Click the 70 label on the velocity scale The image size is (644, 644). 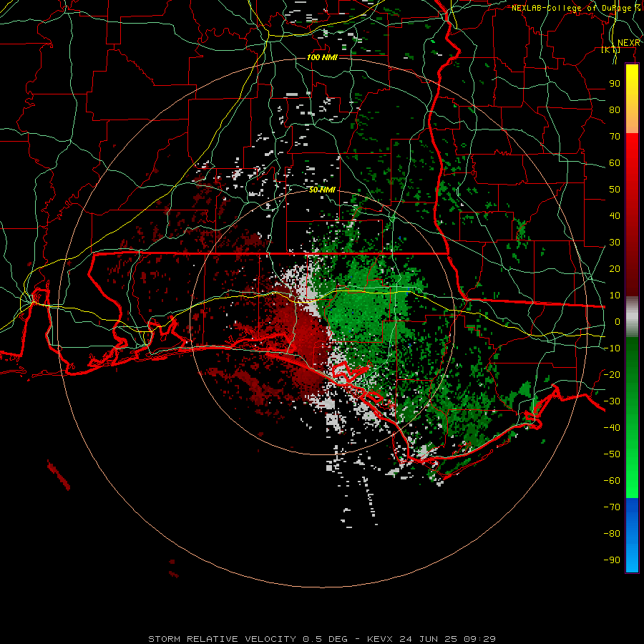tap(615, 137)
